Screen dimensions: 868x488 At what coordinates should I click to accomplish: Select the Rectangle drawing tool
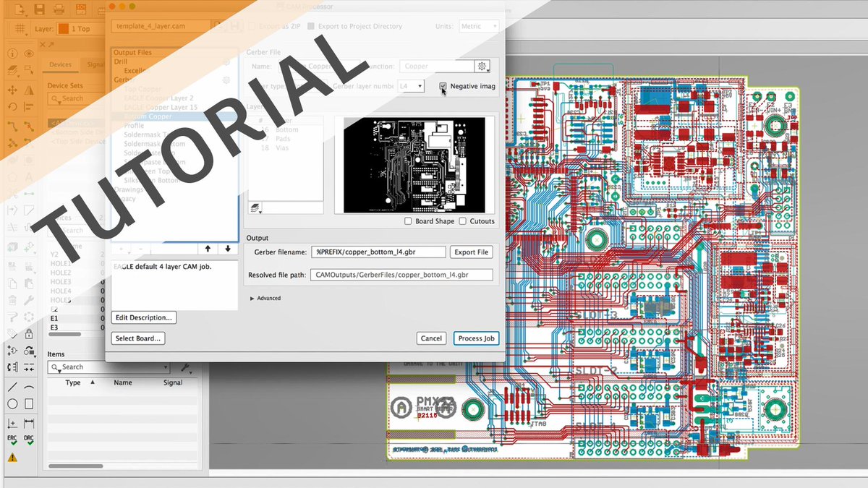29,404
